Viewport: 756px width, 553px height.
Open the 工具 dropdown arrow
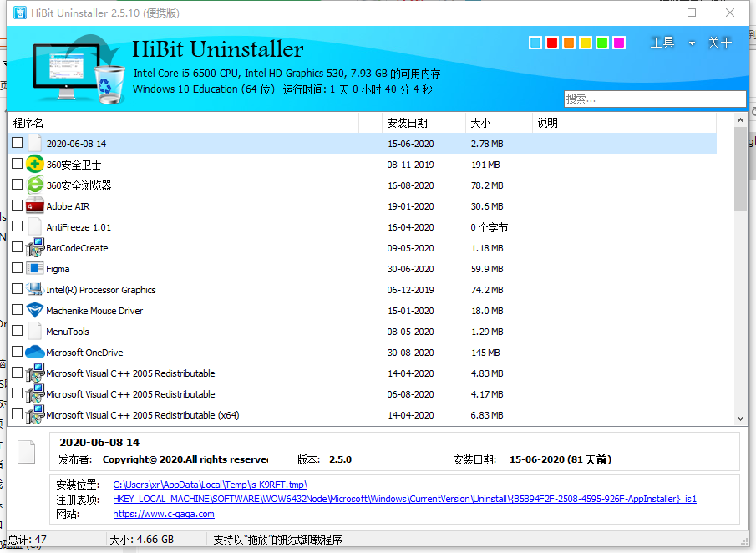tap(692, 43)
